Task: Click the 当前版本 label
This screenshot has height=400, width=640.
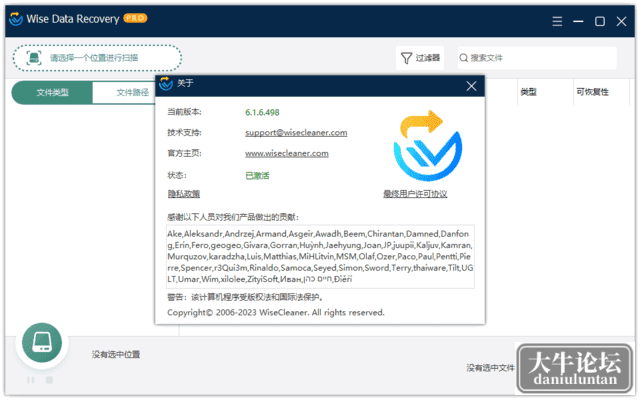Action: tap(184, 112)
